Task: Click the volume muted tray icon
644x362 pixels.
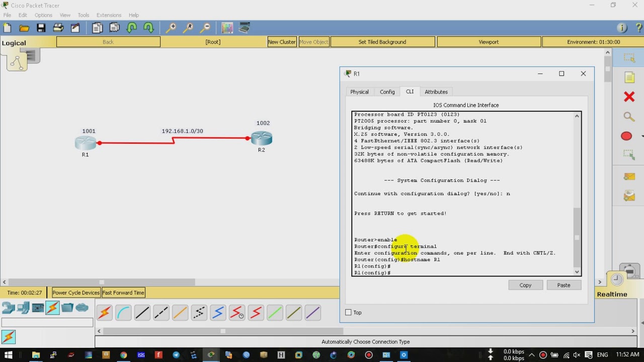Action: tap(577, 355)
